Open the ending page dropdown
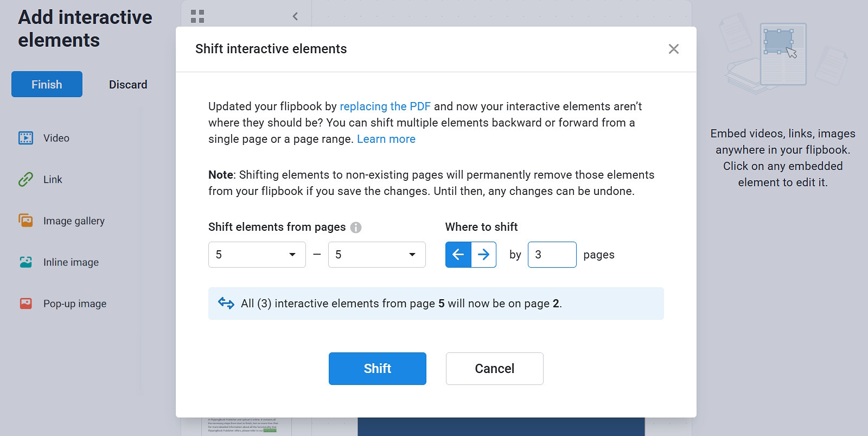The image size is (868, 436). 376,255
